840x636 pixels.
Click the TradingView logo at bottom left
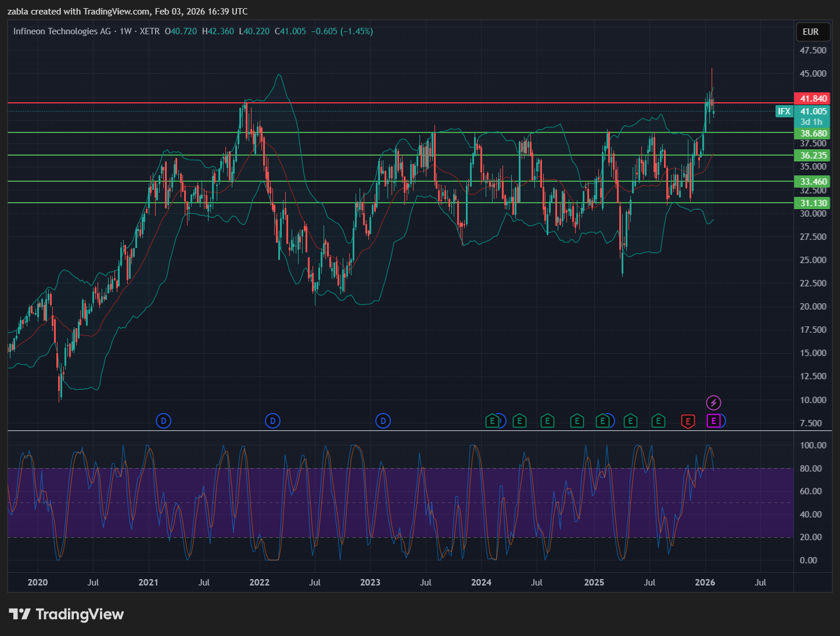click(66, 614)
